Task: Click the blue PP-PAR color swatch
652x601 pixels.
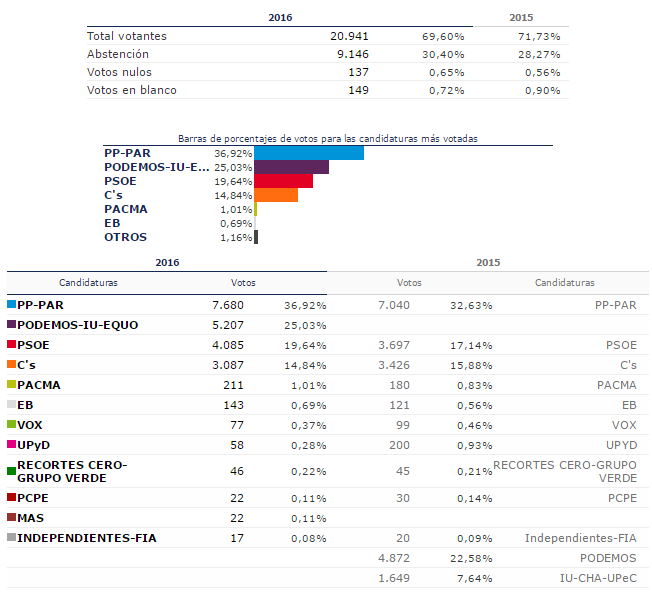Action: click(11, 304)
